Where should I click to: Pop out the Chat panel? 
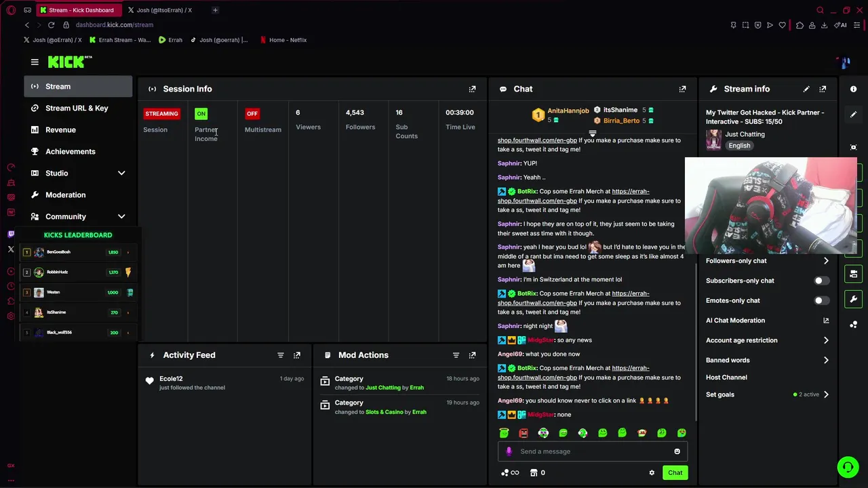tap(683, 89)
